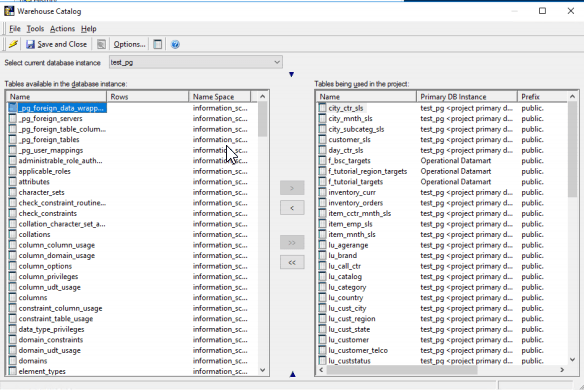Click the Primary DB Instance column header

tap(467, 97)
